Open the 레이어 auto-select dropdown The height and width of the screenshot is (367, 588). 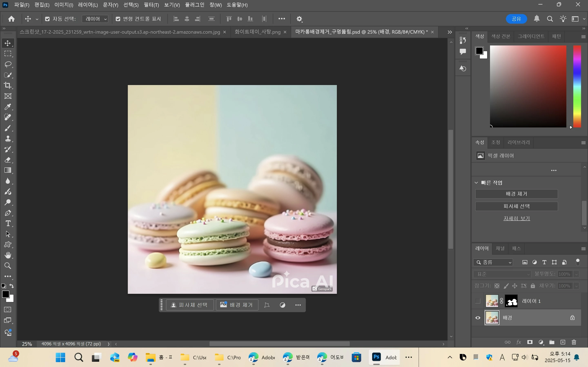(x=95, y=19)
